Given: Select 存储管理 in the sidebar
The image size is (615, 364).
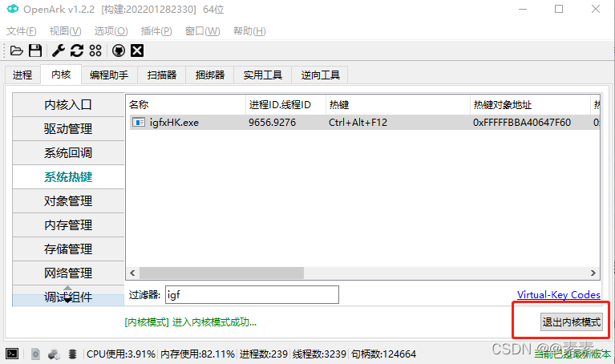Looking at the screenshot, I should pos(68,249).
